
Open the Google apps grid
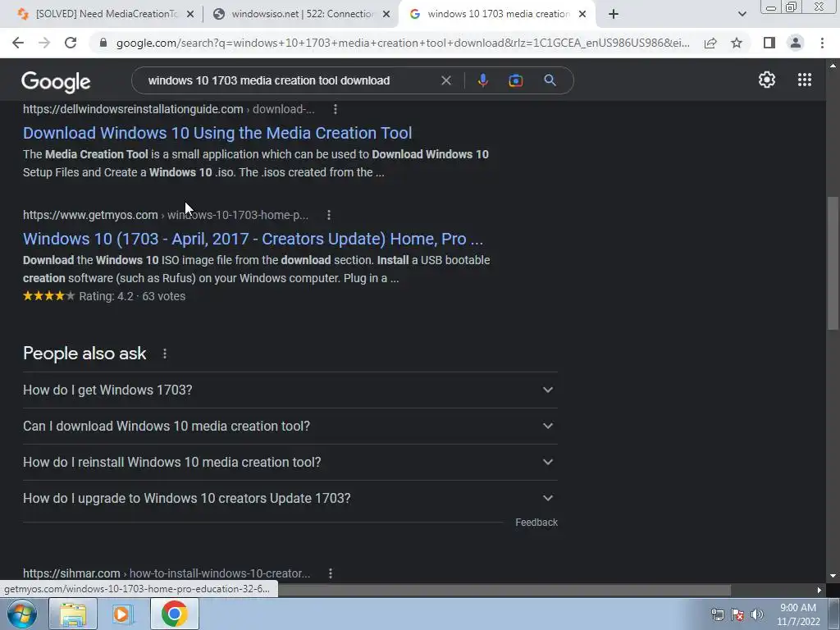click(x=804, y=80)
